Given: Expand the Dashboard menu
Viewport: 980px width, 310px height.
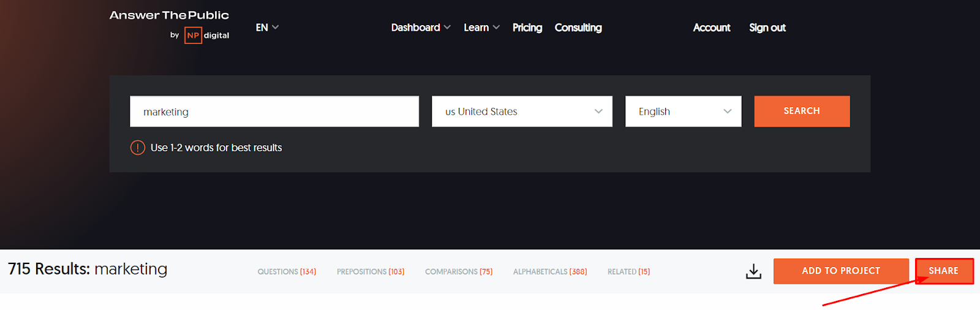Looking at the screenshot, I should (x=421, y=28).
